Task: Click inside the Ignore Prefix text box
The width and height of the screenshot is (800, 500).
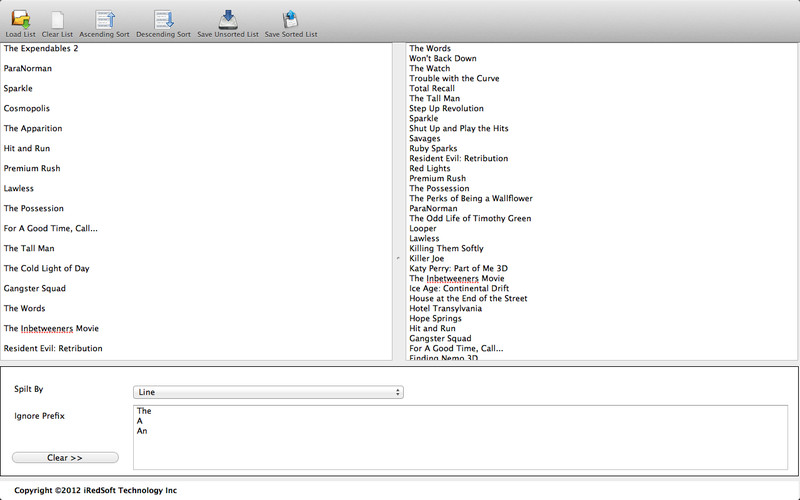Action: [x=460, y=437]
